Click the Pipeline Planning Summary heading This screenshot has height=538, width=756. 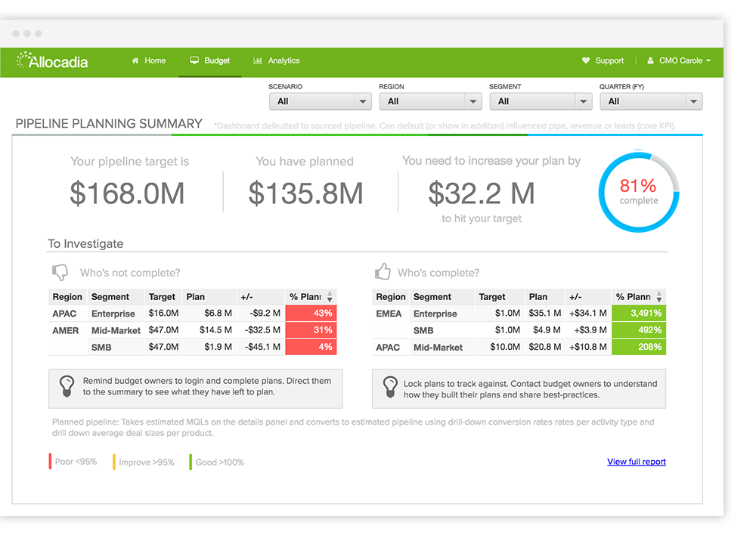point(109,123)
